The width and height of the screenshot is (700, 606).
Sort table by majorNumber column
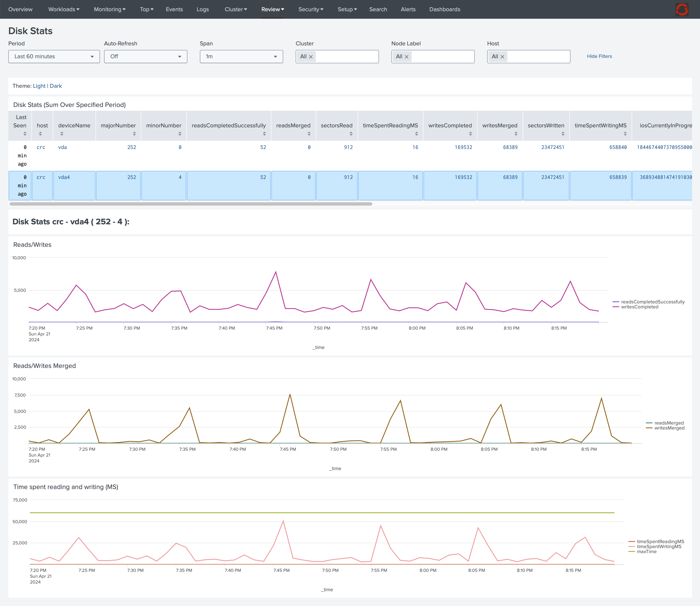(x=134, y=134)
